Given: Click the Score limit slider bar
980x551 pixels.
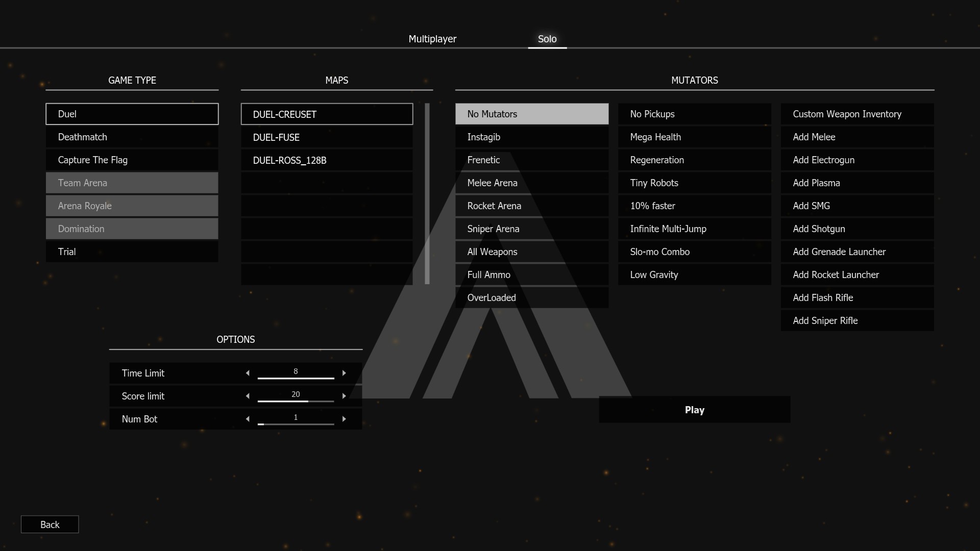Looking at the screenshot, I should tap(296, 401).
